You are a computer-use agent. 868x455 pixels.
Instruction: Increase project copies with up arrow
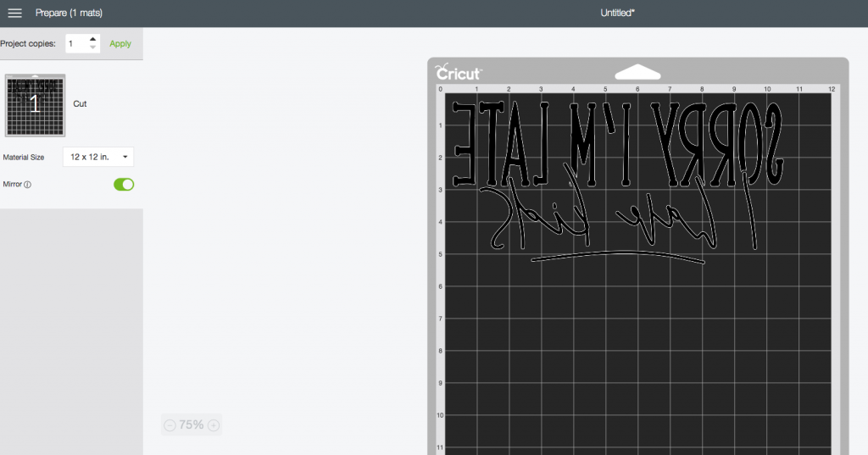pos(93,39)
